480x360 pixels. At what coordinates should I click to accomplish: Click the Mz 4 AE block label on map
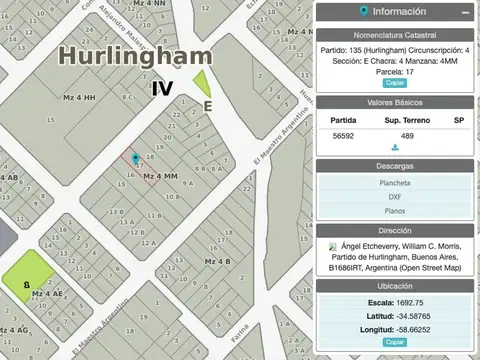pos(47,294)
